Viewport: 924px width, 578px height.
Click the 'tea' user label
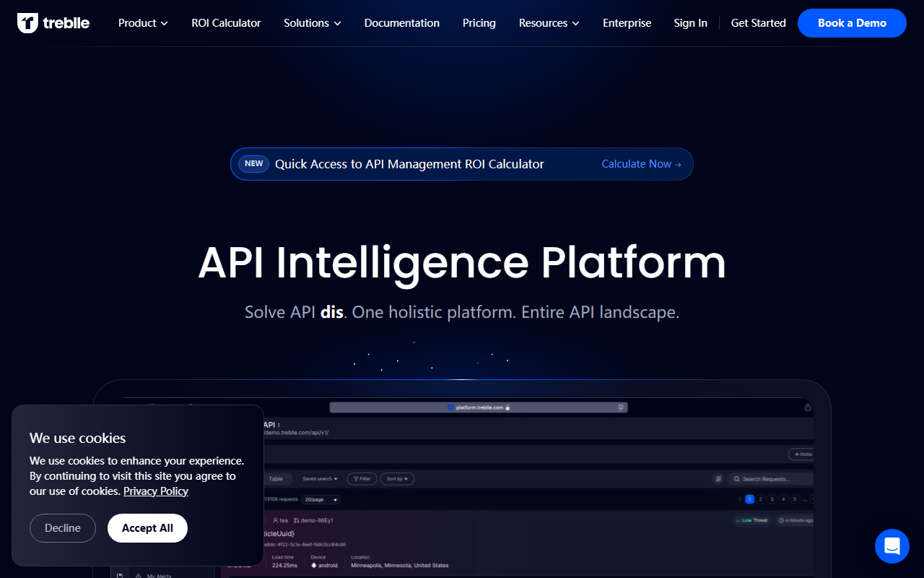tap(280, 520)
